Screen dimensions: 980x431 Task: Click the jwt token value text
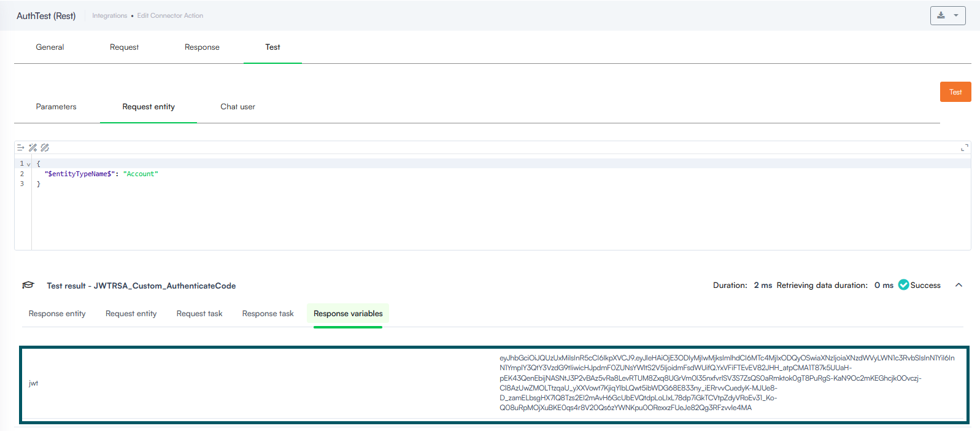727,382
